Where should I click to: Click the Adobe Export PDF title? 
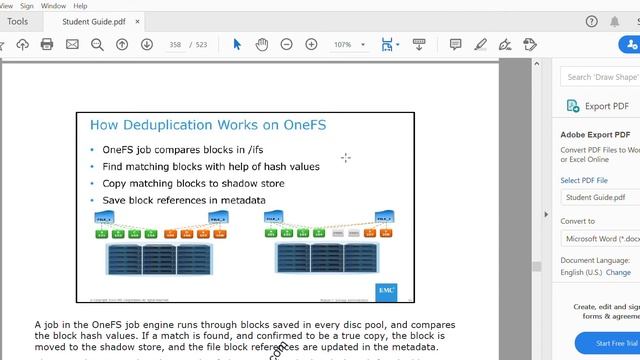pos(595,135)
